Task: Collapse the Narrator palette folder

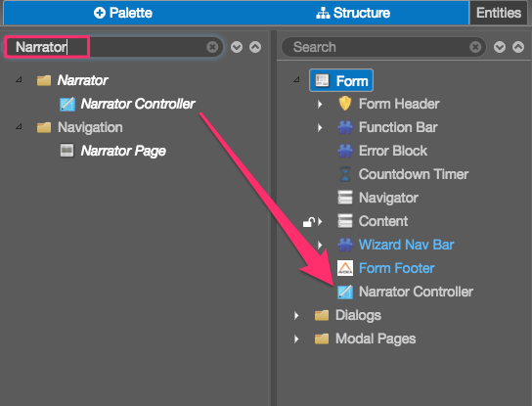Action: 19,80
